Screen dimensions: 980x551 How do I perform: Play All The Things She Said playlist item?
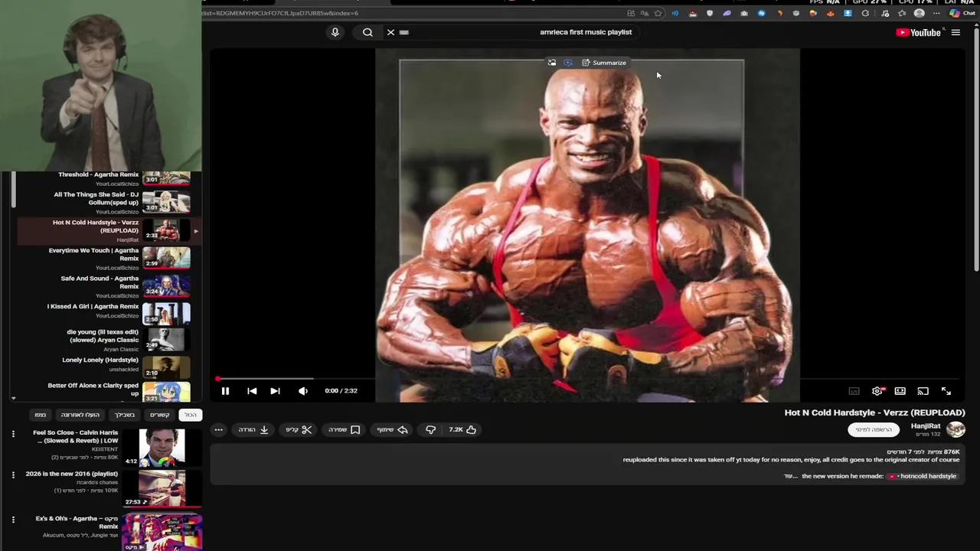(x=107, y=202)
